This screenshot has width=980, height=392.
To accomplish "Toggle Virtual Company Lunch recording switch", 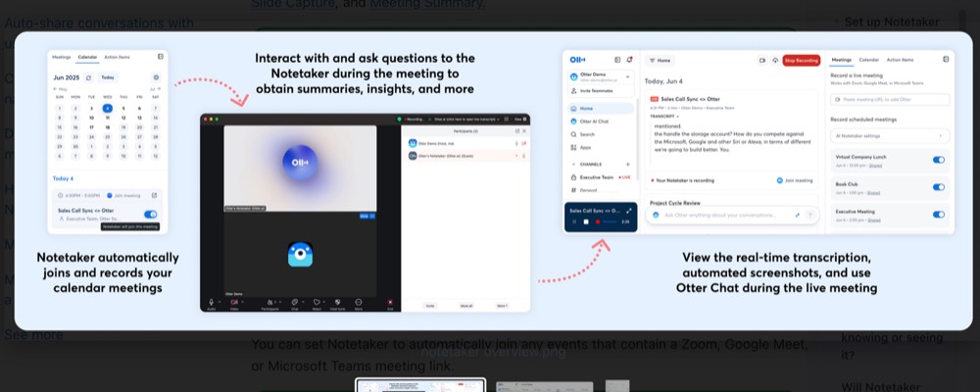I will tap(939, 160).
